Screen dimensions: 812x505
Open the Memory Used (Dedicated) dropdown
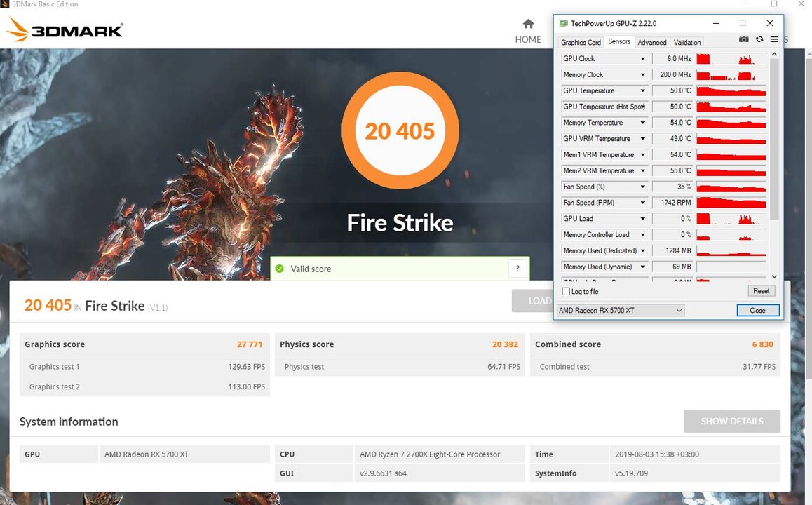tap(643, 250)
